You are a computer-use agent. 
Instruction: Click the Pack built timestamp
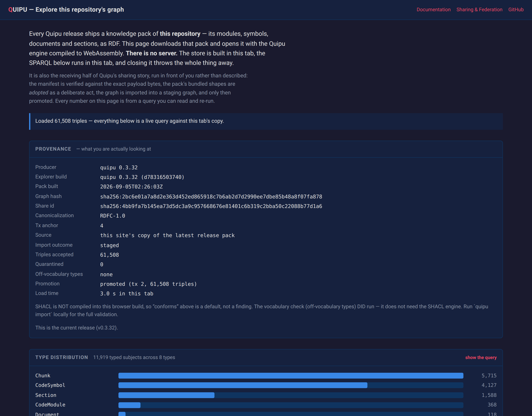point(131,187)
